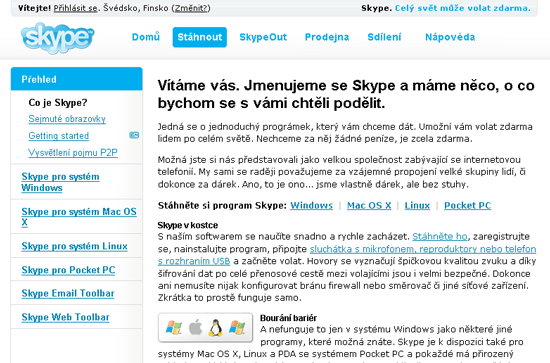Click the Linux download link

click(417, 206)
